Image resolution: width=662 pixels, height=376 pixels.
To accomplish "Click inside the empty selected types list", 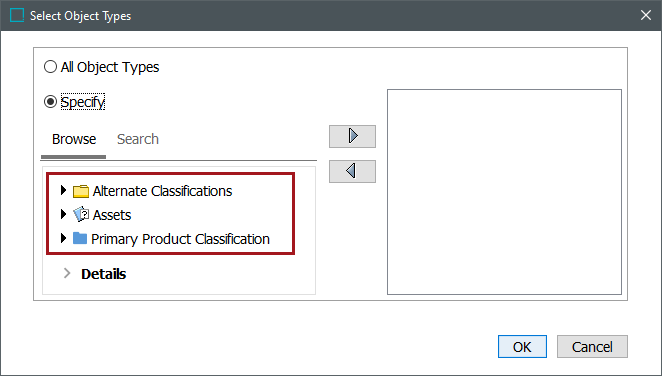I will point(504,192).
